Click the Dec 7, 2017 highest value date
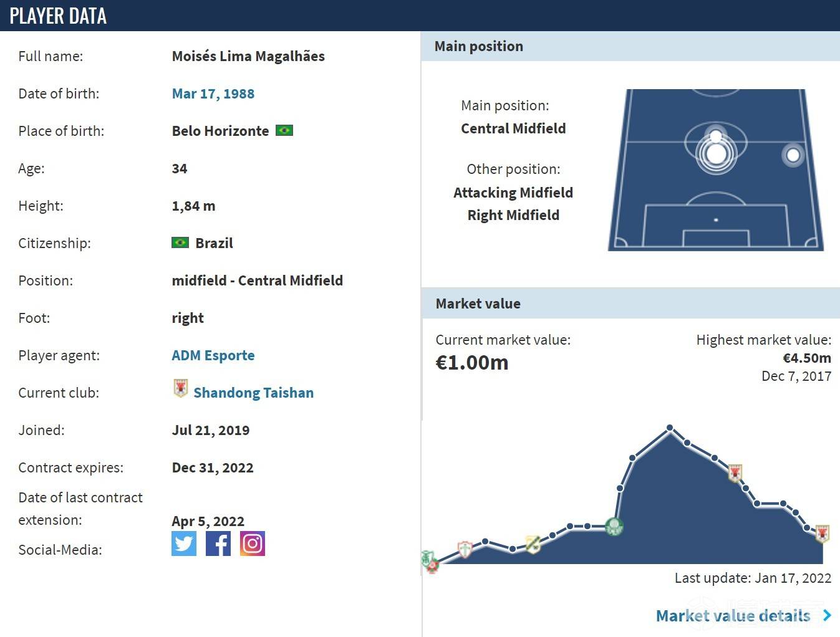Screen dimensions: 840x637 point(796,376)
